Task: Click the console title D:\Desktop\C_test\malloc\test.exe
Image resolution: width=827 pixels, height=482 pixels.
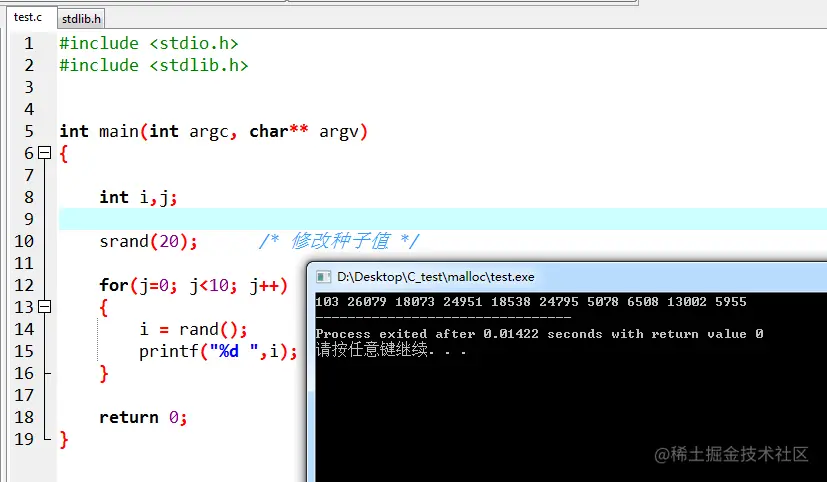Action: (x=436, y=277)
